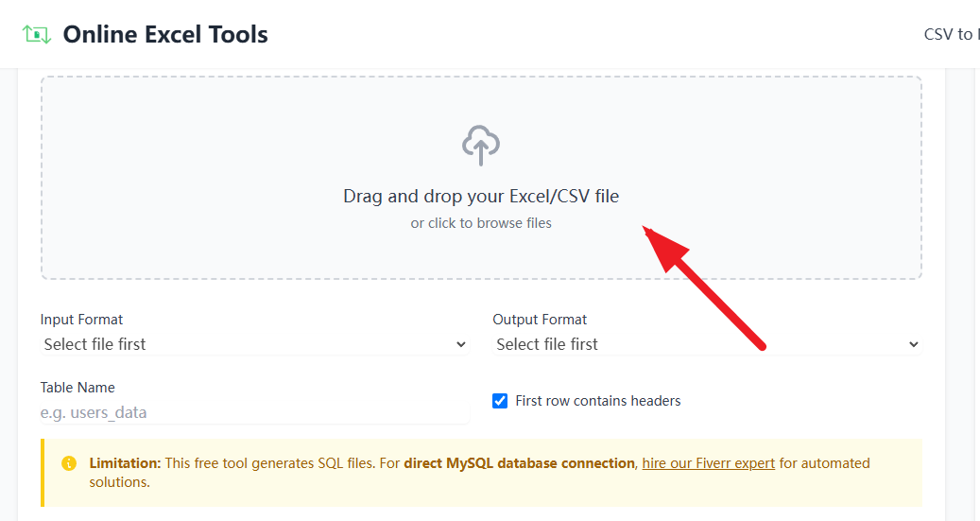Click the bold "direct MySQL database connection" text

click(x=519, y=463)
